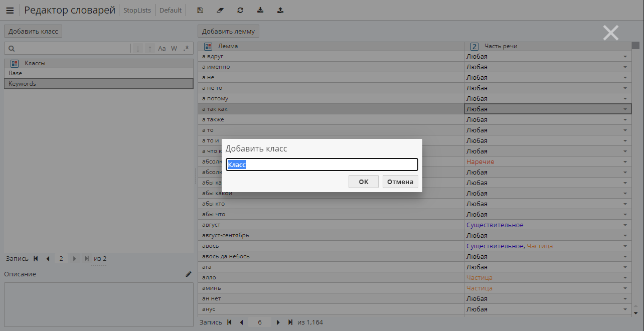Screen dimensions: 644x331
Task: Toggle regex .* search option
Action: 186,49
